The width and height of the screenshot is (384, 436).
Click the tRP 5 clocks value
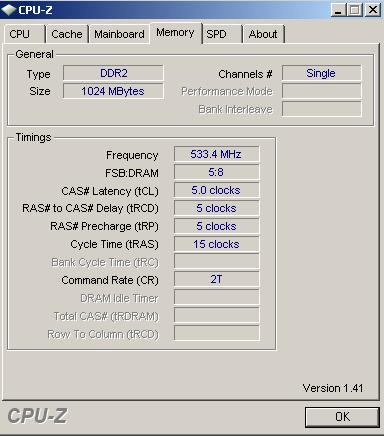click(x=216, y=226)
